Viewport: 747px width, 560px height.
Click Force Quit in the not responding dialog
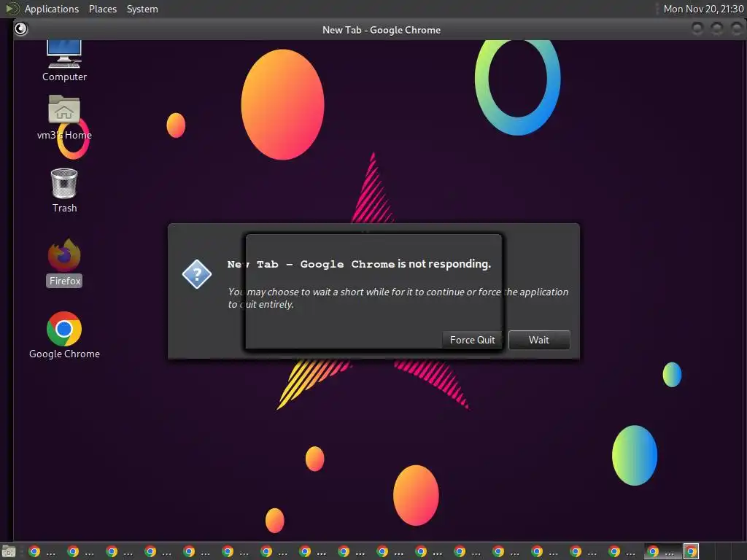472,340
